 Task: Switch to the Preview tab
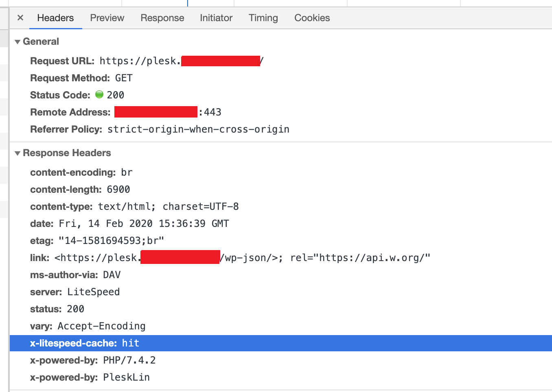point(107,18)
